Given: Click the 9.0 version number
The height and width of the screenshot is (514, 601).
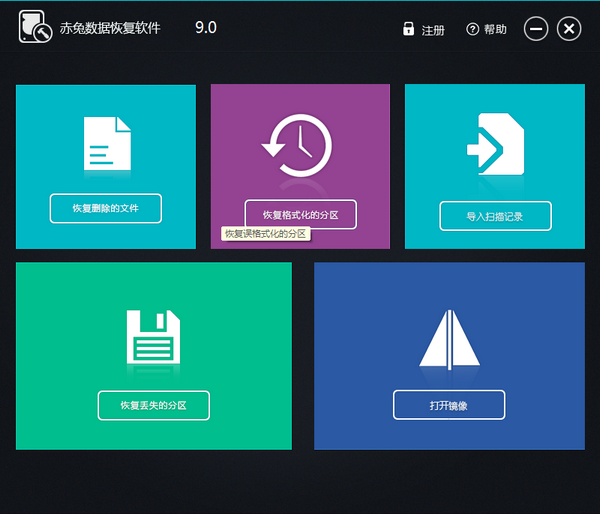Looking at the screenshot, I should [x=206, y=28].
